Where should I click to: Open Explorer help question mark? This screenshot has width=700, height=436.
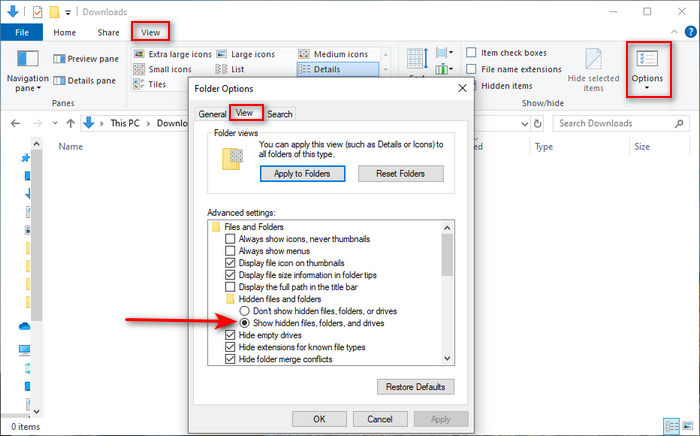(x=690, y=32)
